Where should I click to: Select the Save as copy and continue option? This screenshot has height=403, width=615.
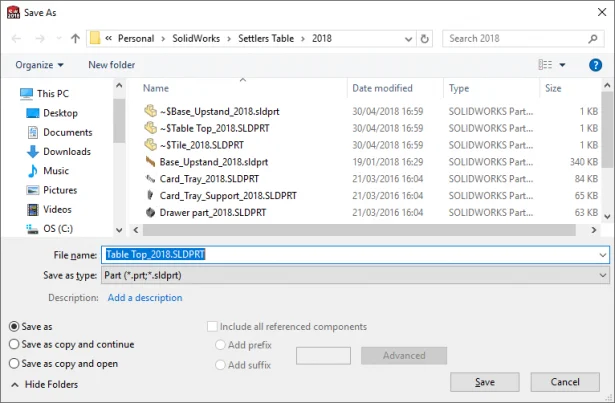tap(15, 345)
